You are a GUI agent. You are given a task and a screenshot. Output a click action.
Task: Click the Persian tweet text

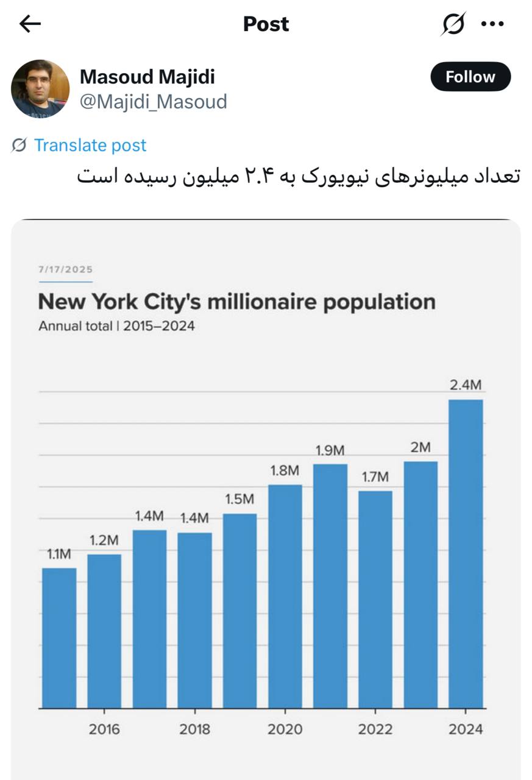(x=299, y=177)
